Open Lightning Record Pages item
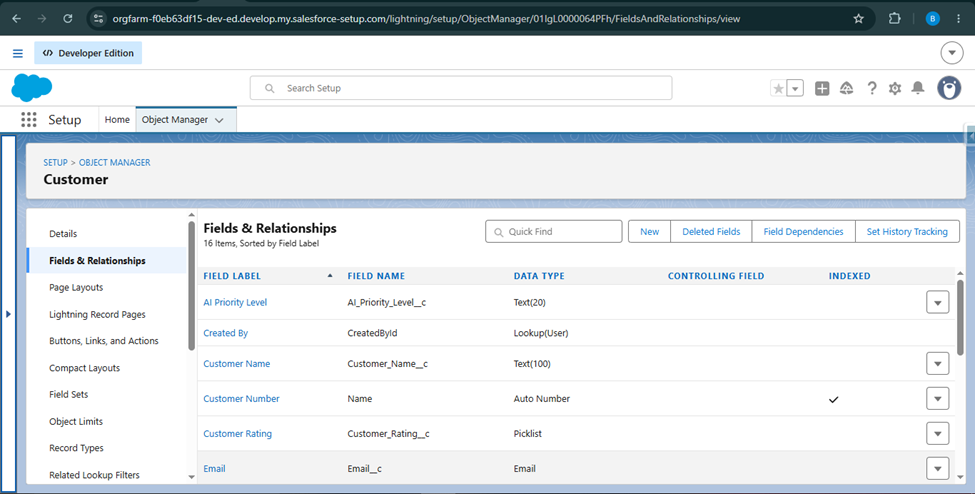Image resolution: width=975 pixels, height=494 pixels. (x=97, y=314)
